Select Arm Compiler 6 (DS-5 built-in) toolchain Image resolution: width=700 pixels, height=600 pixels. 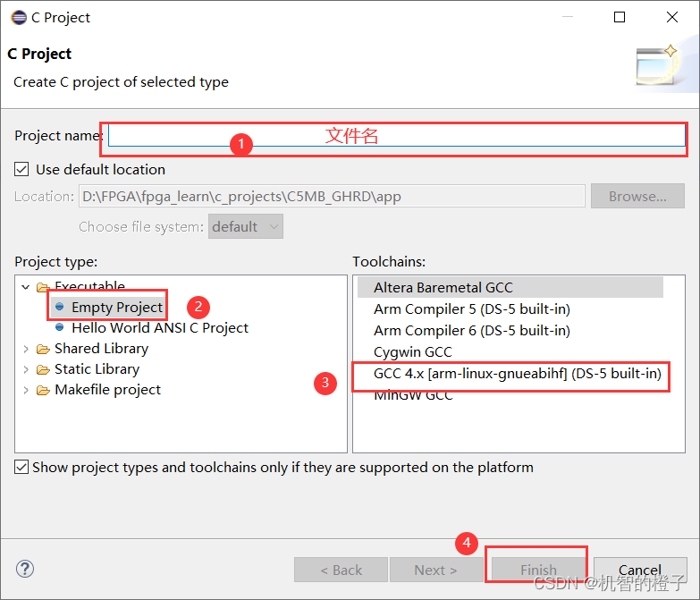(472, 330)
